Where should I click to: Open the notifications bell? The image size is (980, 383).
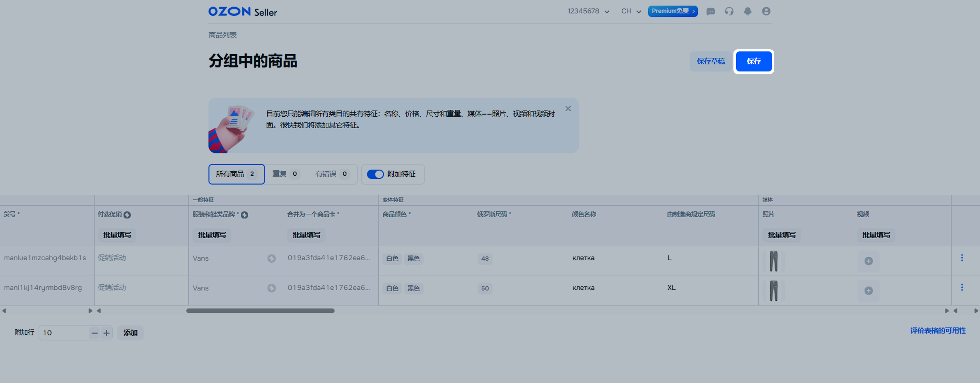click(x=748, y=11)
